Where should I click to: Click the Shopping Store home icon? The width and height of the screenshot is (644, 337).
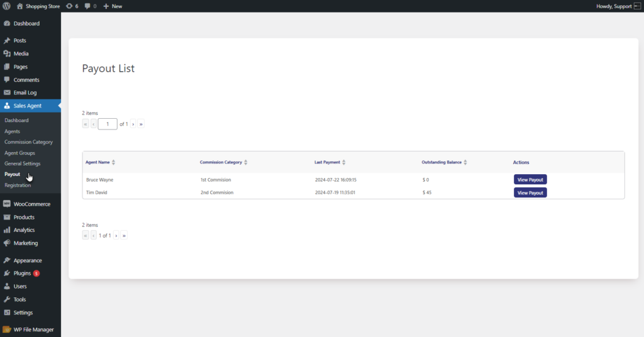pos(19,6)
